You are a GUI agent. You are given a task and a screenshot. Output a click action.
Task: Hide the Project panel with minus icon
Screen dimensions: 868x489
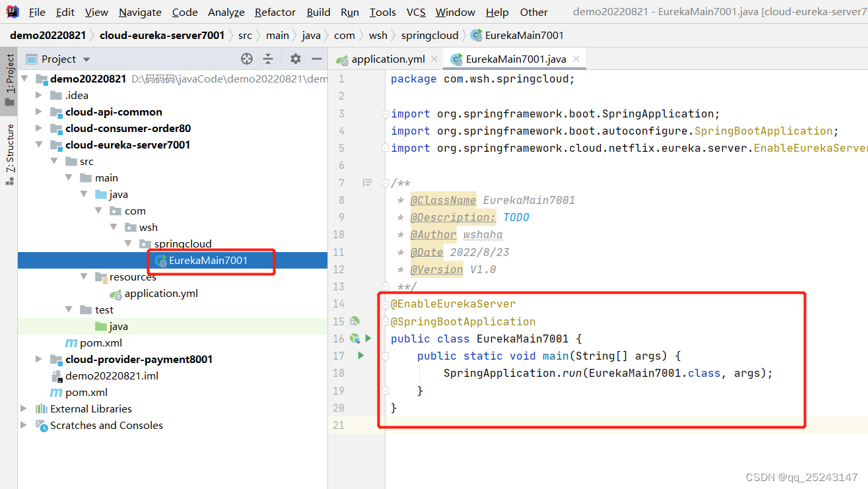pos(316,59)
